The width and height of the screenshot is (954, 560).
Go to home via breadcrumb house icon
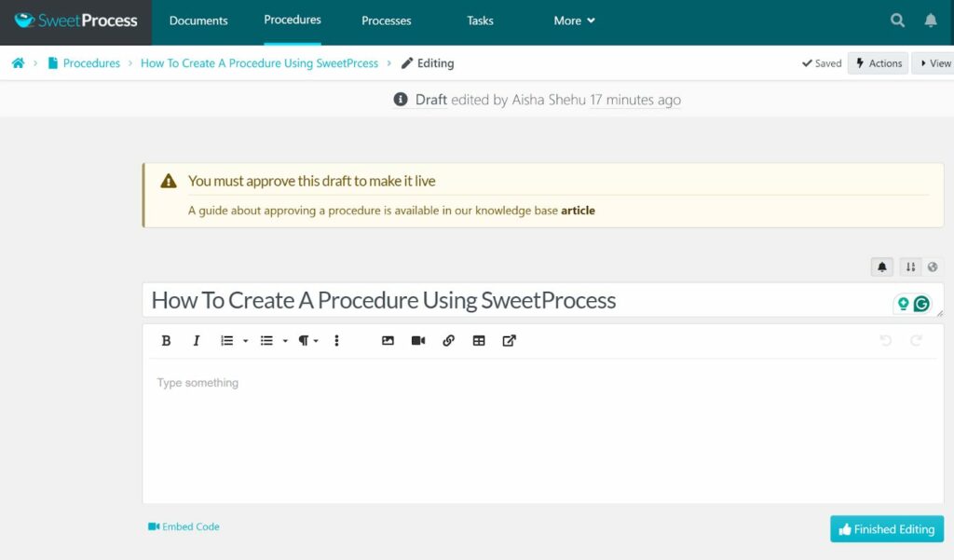[x=18, y=63]
